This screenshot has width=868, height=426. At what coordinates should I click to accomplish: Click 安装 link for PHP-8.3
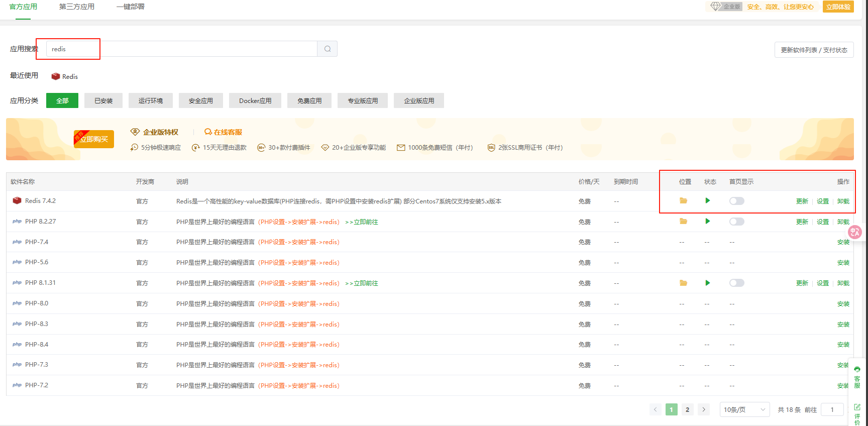point(843,325)
